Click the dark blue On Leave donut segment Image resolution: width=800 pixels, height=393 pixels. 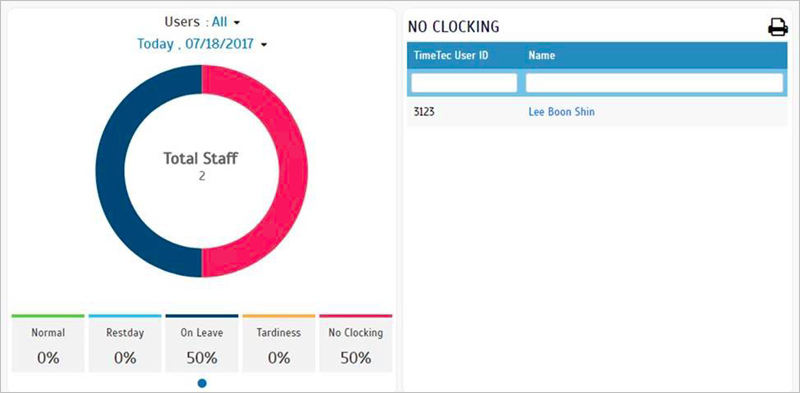coord(110,171)
